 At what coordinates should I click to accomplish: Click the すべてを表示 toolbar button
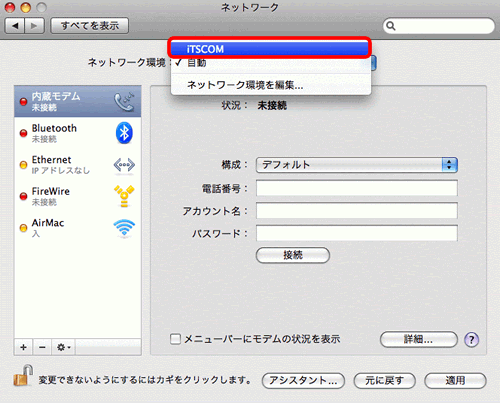(x=89, y=25)
